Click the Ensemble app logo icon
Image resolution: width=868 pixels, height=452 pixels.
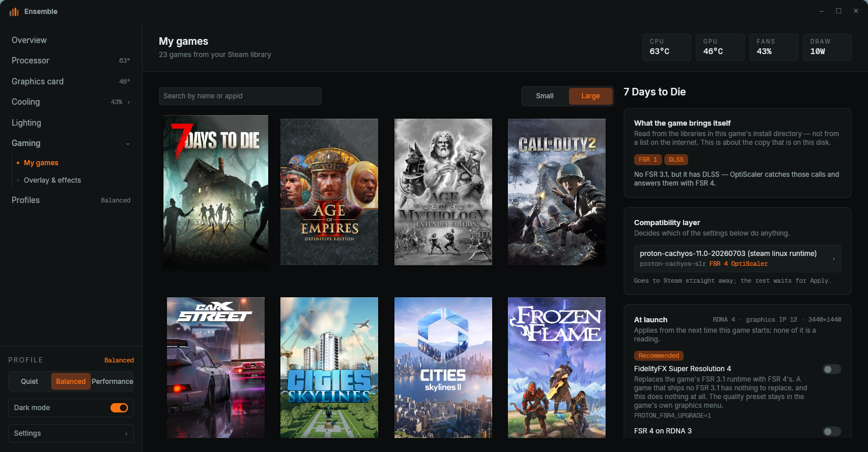click(x=14, y=12)
